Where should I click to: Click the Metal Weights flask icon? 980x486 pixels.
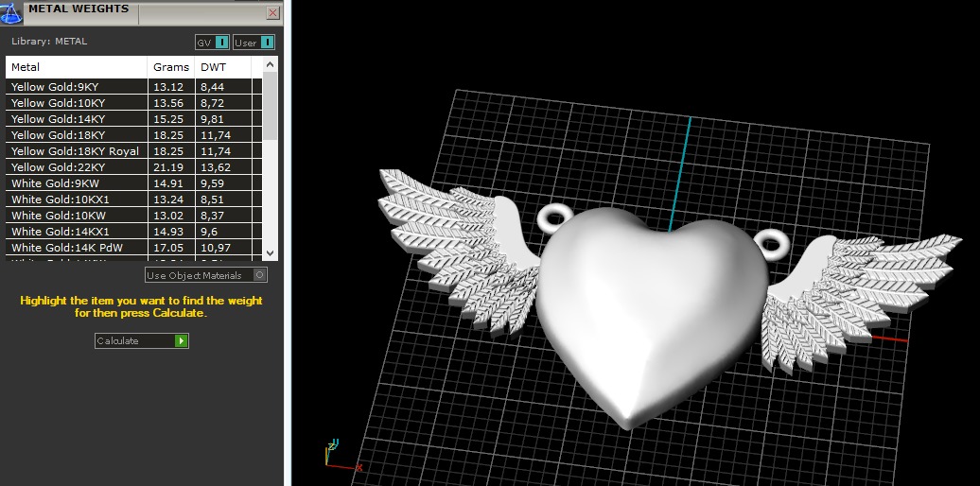pos(10,14)
